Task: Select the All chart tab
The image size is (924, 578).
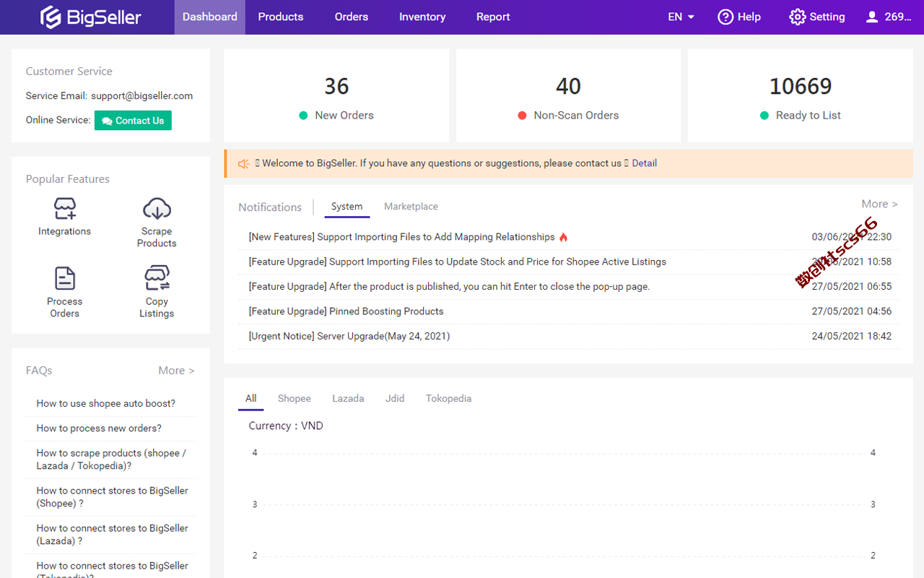Action: pos(251,399)
